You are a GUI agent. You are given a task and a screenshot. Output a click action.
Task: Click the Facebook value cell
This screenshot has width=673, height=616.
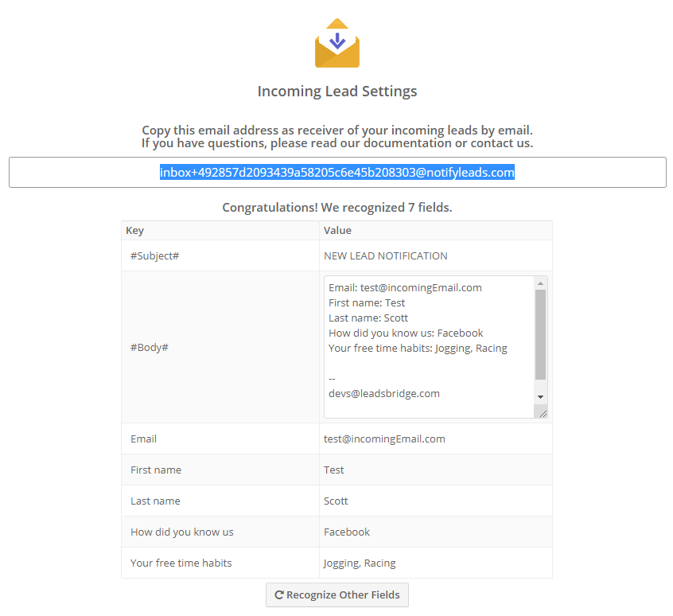(x=436, y=532)
